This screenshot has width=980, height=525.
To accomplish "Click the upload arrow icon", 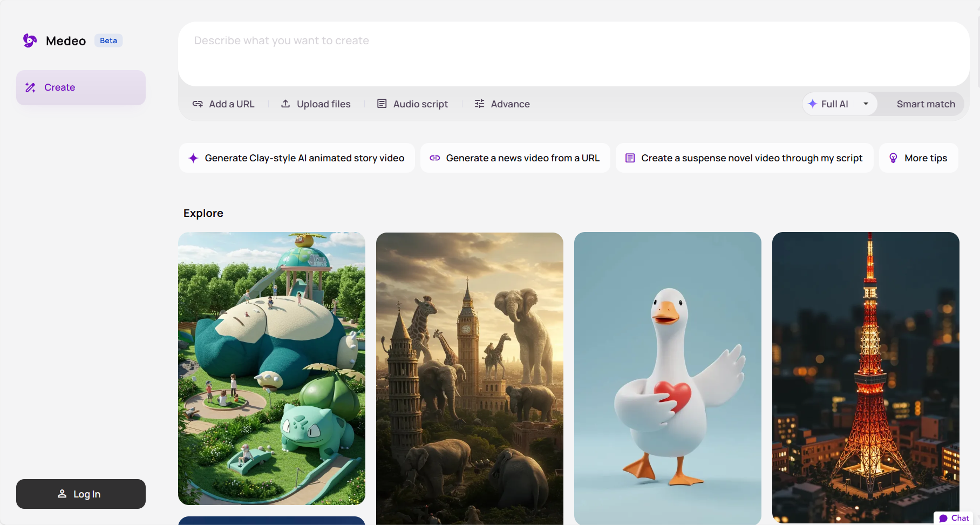I will point(285,104).
